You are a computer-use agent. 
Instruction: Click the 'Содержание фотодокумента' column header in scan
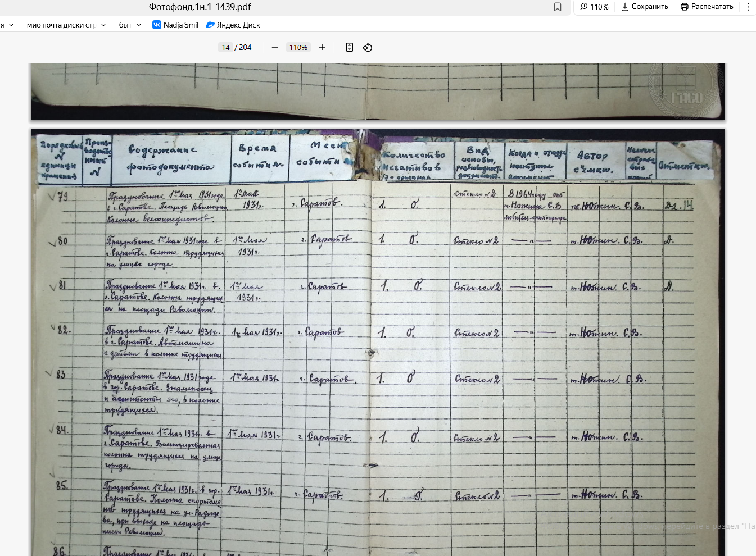tap(170, 158)
